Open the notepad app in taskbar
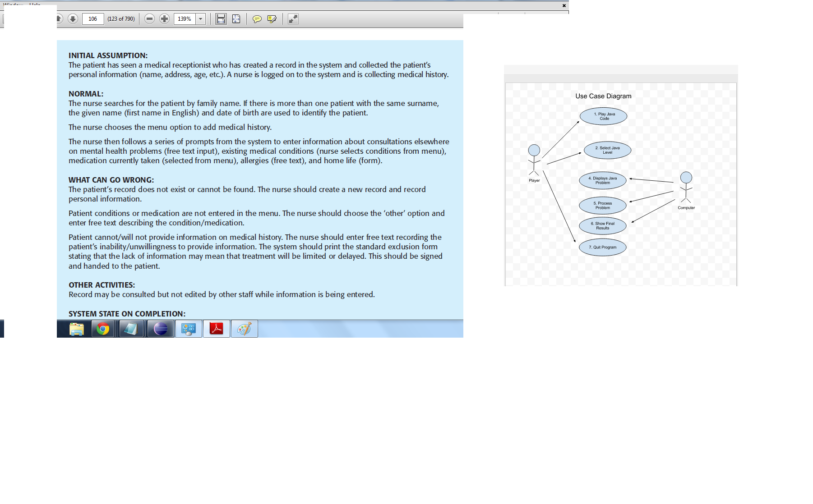The height and width of the screenshot is (504, 813). click(x=131, y=329)
